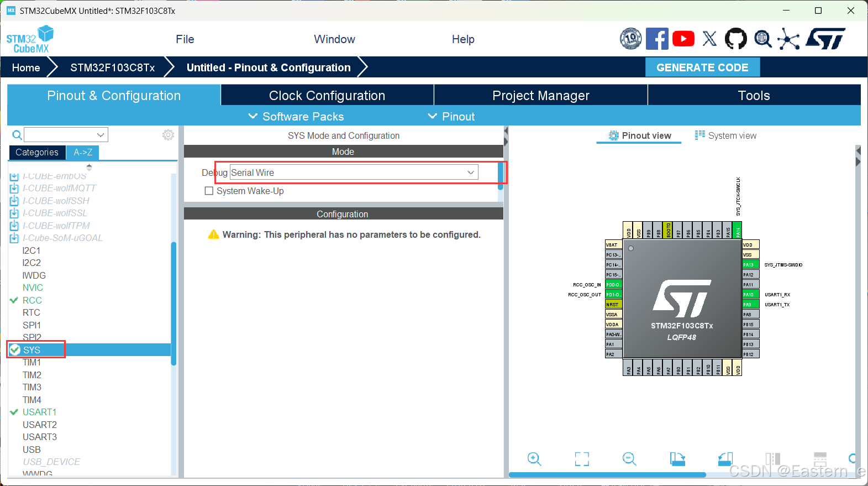Viewport: 868px width, 486px height.
Task: Click the download icon beside I-Cube-SoM-uGOAL
Action: (x=14, y=238)
